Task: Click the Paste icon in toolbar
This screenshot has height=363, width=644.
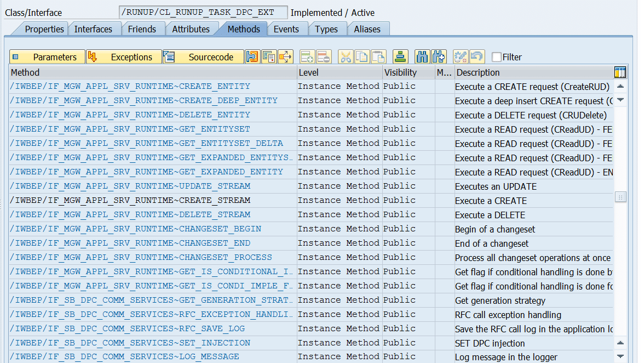Action: tap(378, 57)
